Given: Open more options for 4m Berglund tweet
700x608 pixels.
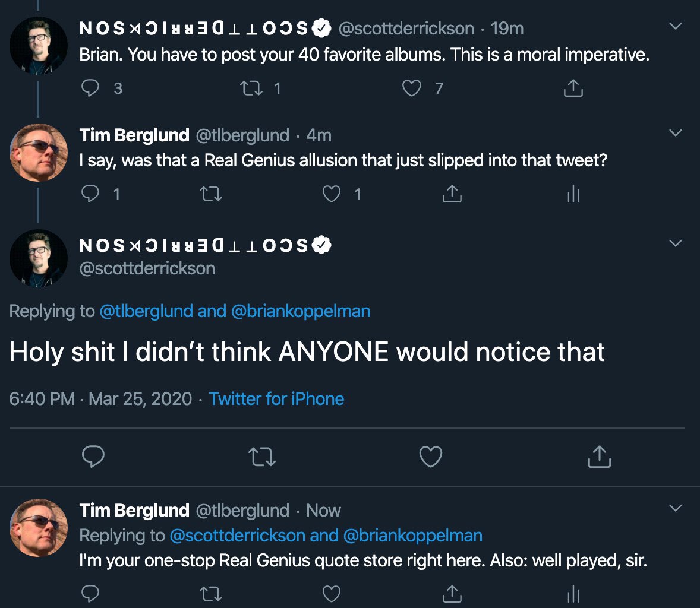Looking at the screenshot, I should pyautogui.click(x=676, y=133).
